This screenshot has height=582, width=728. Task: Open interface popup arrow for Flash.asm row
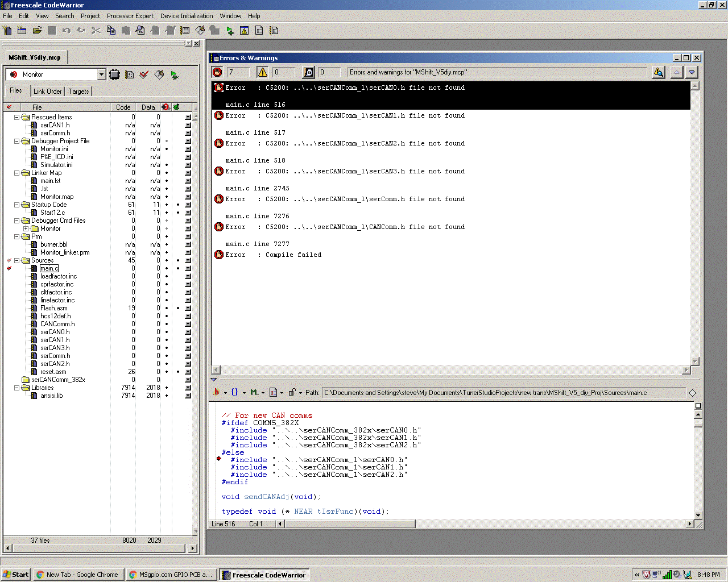pos(188,308)
